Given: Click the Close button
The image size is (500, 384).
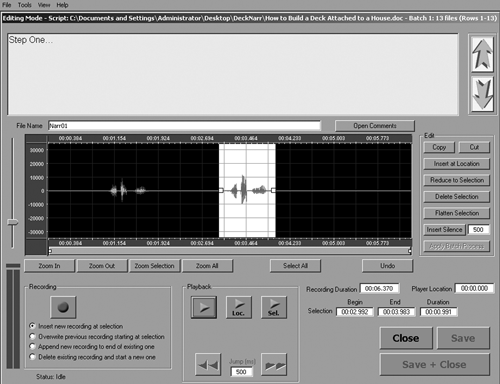Looking at the screenshot, I should pyautogui.click(x=406, y=338).
